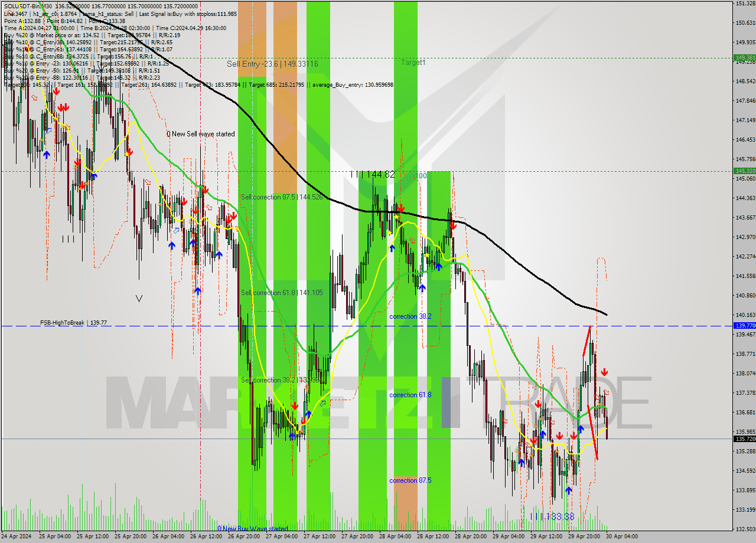This screenshot has width=756, height=543.
Task: Click the blue 'correction 38.2' label
Action: click(x=410, y=316)
